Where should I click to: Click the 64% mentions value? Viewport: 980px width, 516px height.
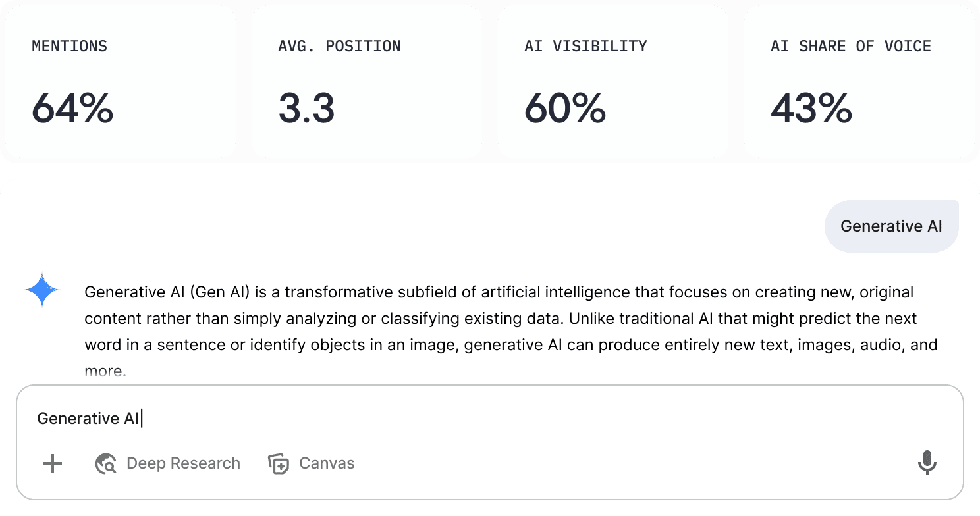(72, 108)
